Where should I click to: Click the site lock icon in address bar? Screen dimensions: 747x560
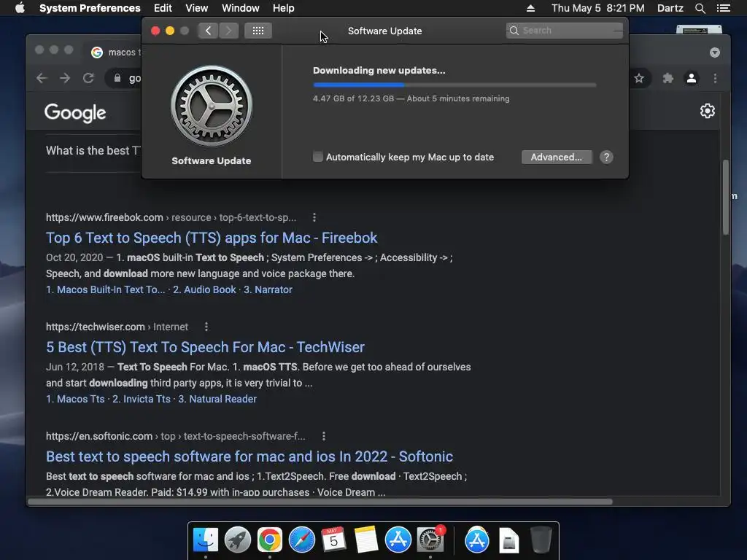117,78
